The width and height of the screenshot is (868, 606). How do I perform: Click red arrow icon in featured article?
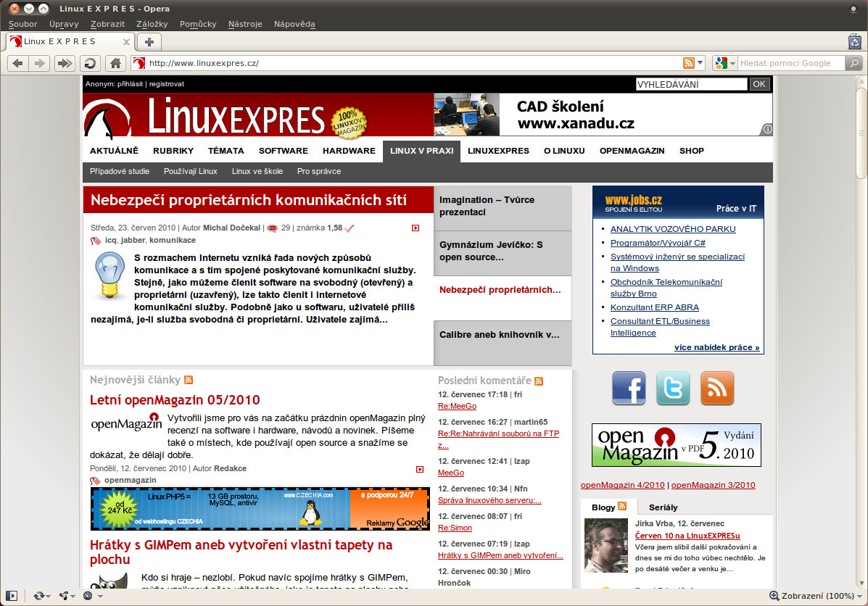coord(416,228)
